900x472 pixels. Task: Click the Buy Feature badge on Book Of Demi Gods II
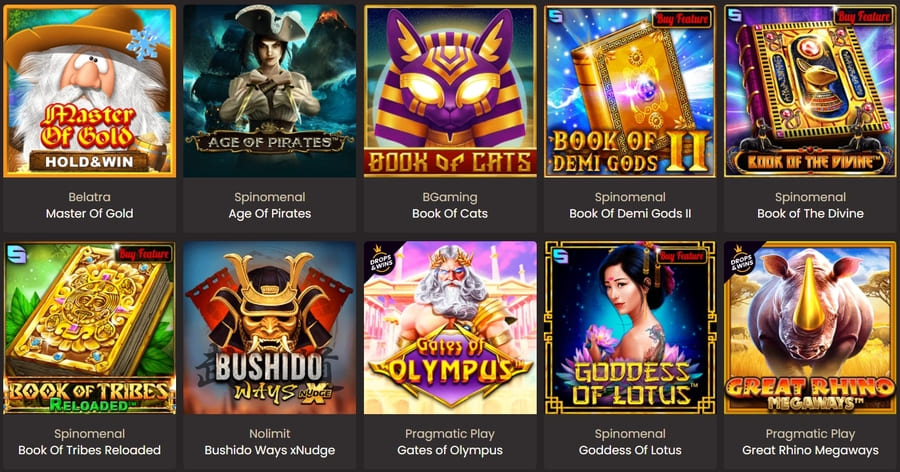682,19
